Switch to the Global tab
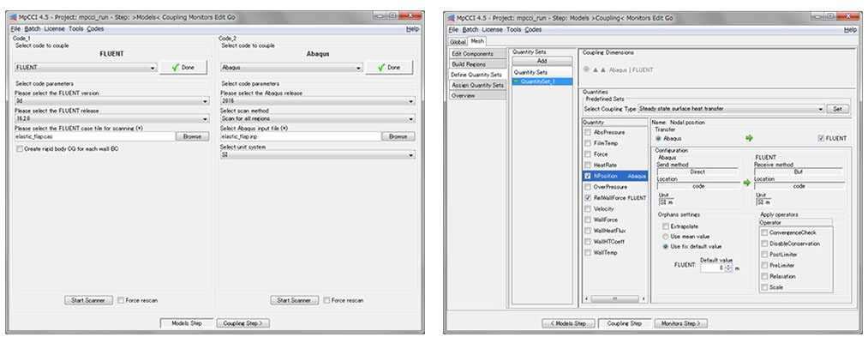 [458, 41]
